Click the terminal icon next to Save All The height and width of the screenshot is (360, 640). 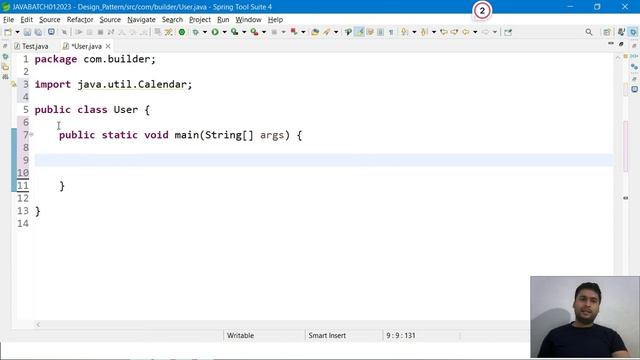coord(51,32)
